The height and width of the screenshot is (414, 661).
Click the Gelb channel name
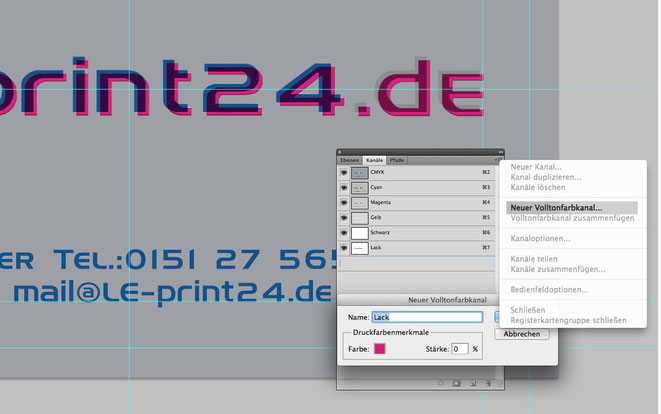point(376,217)
